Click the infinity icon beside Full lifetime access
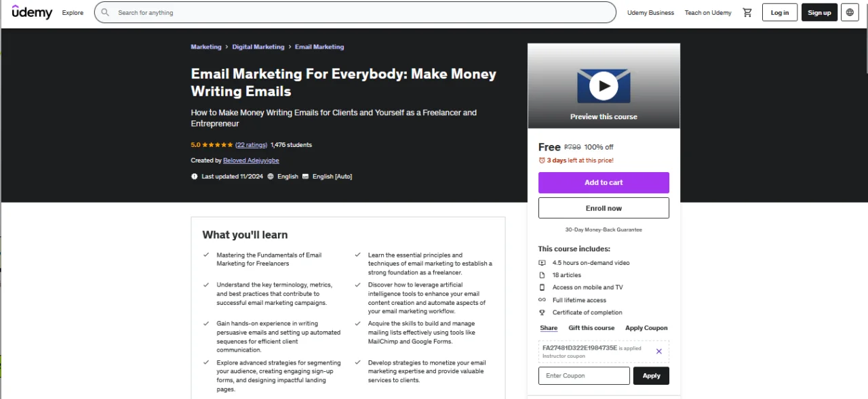The height and width of the screenshot is (399, 868). click(542, 300)
